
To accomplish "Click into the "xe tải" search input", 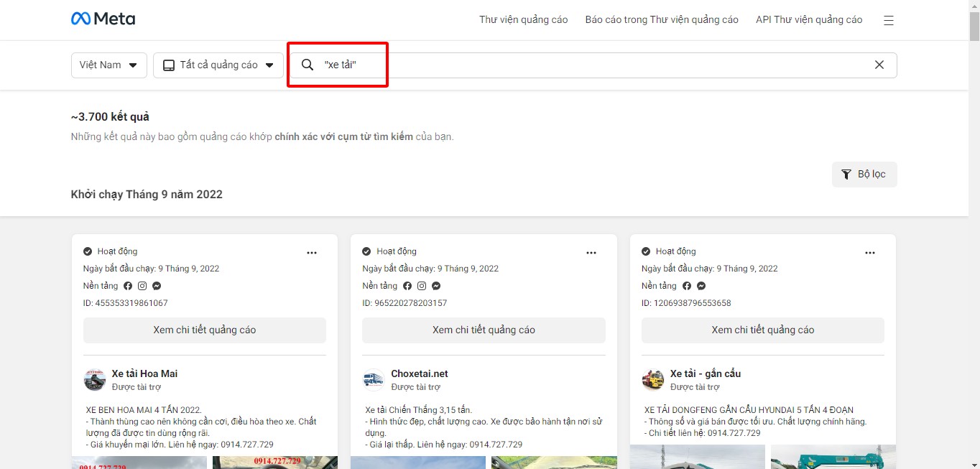I will (593, 65).
